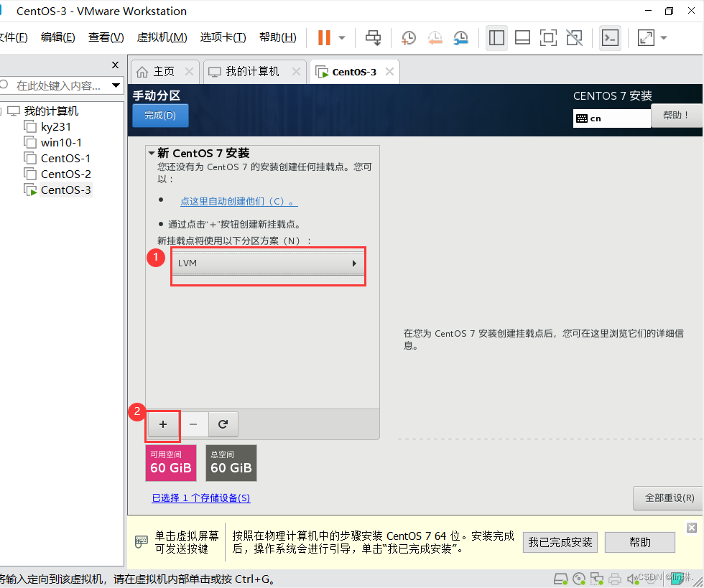The height and width of the screenshot is (588, 704).
Task: Toggle the library sidebar panel icon
Action: click(496, 38)
